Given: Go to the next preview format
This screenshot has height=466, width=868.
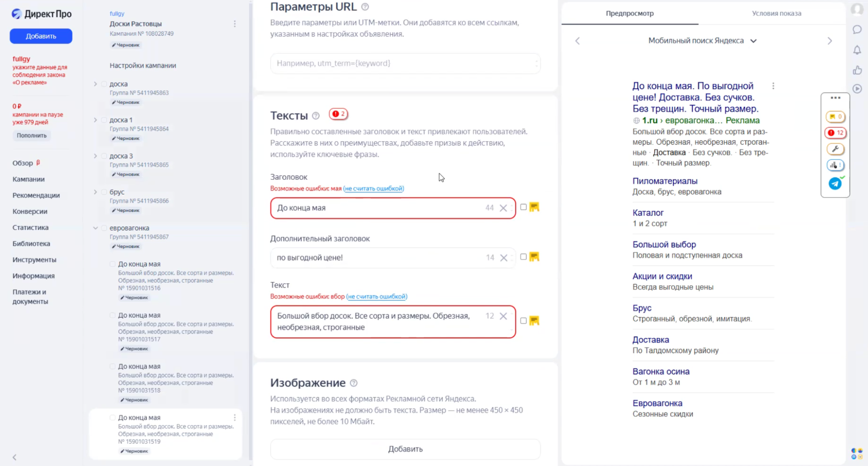Looking at the screenshot, I should point(830,41).
